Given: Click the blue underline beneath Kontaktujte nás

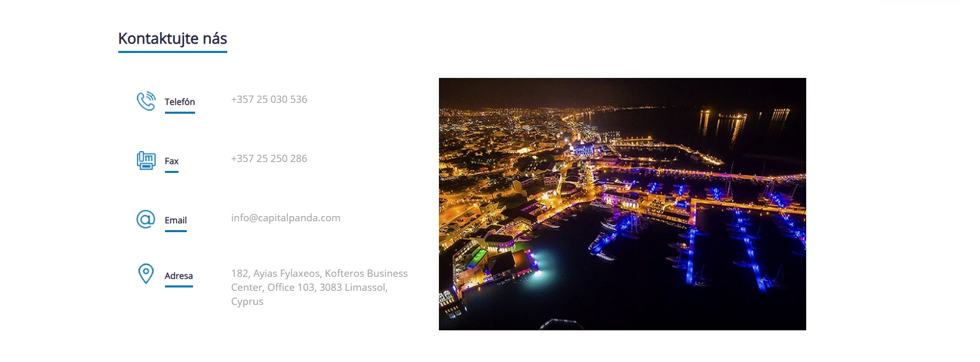Looking at the screenshot, I should 172,52.
